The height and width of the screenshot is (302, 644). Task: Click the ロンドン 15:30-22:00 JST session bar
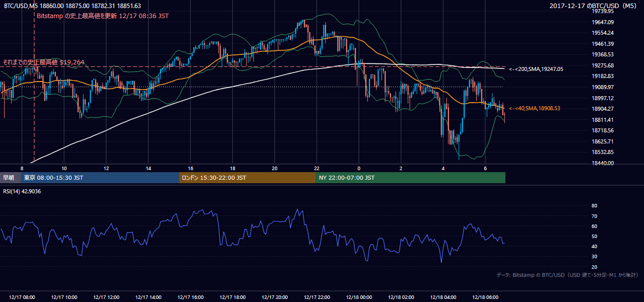coord(247,178)
